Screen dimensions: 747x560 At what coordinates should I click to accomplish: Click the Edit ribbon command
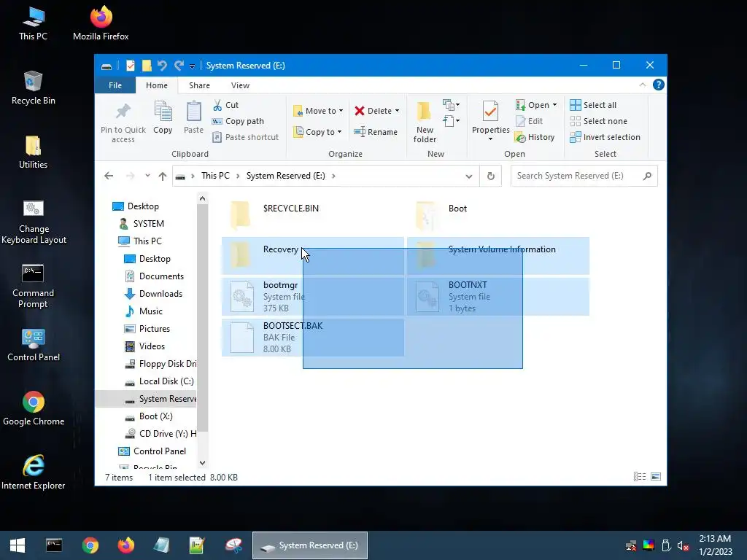(x=529, y=121)
